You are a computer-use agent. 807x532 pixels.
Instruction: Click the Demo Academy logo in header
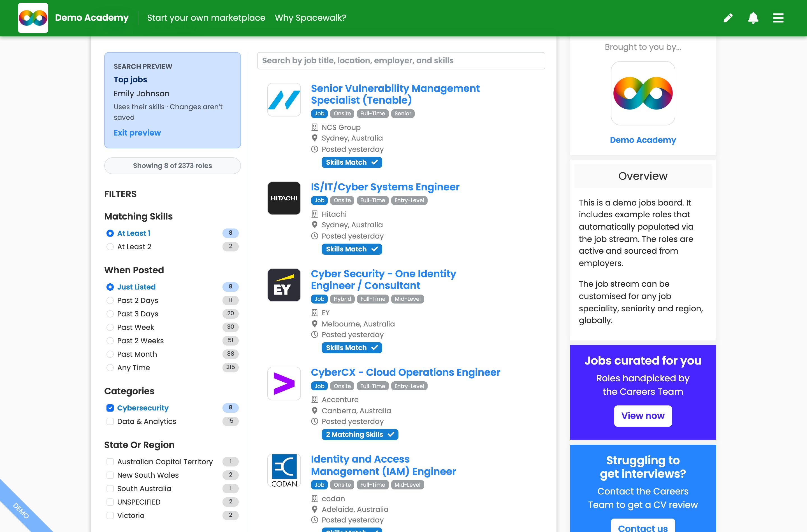coord(33,18)
